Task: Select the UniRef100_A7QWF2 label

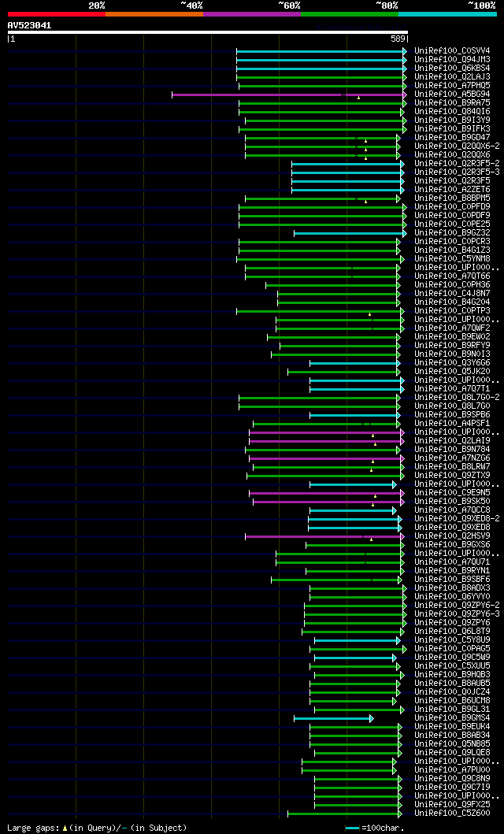Action: coord(453,328)
